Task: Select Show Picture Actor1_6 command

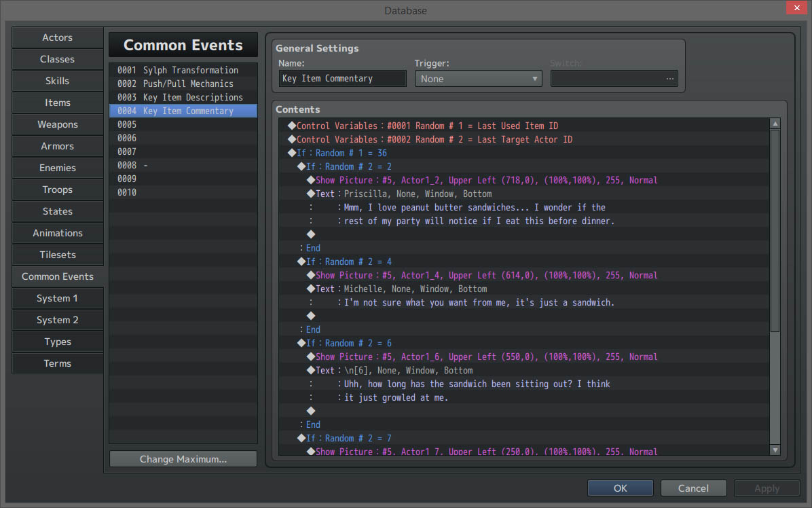Action: pos(524,357)
